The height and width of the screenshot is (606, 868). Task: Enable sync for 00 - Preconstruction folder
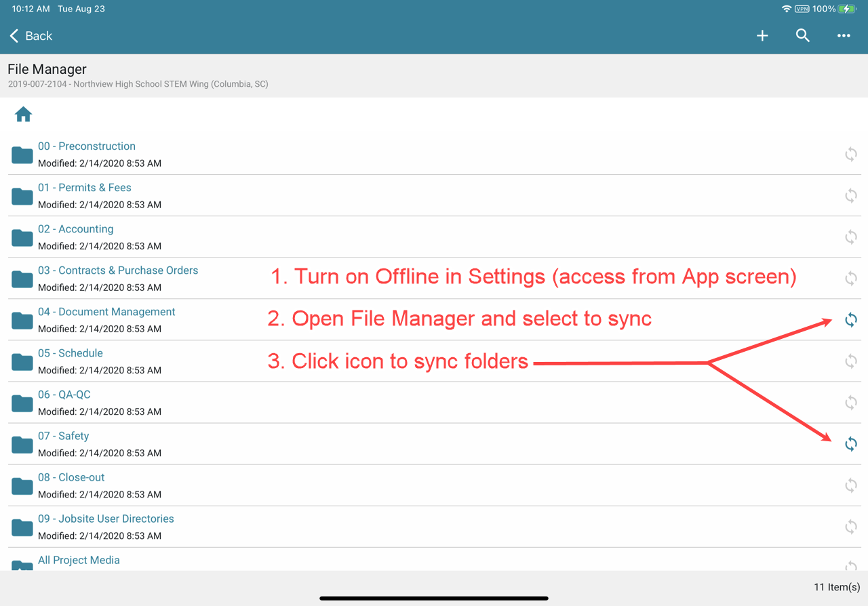(850, 155)
